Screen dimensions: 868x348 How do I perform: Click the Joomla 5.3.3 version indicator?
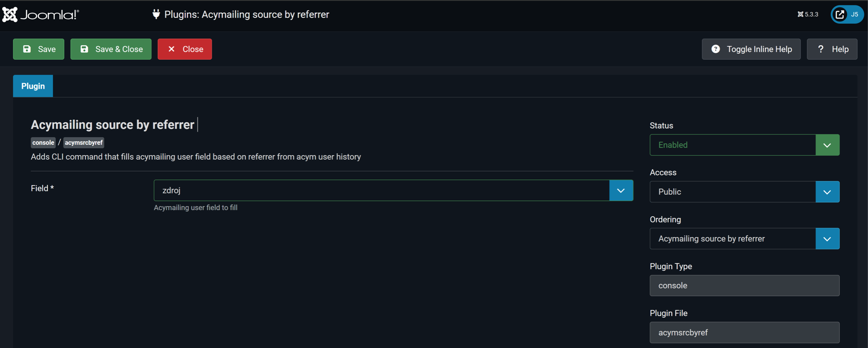pyautogui.click(x=808, y=14)
